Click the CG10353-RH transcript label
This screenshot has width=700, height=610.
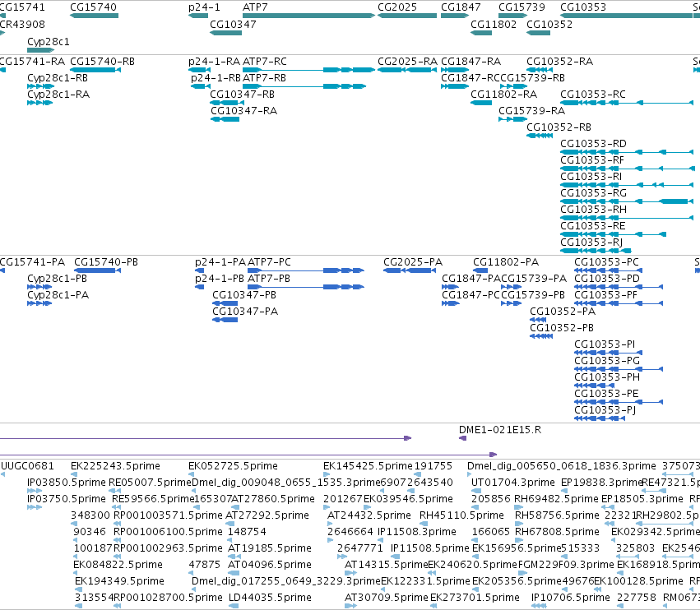593,210
